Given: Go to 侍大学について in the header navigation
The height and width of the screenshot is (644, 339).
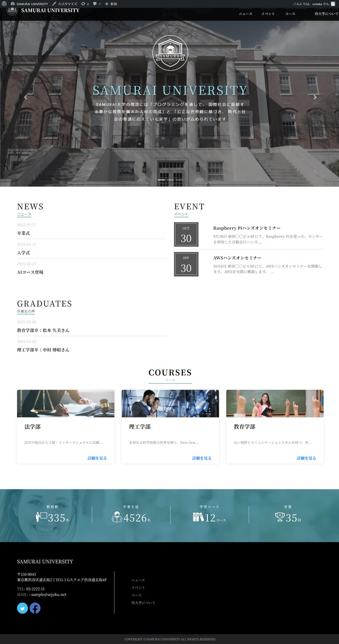Looking at the screenshot, I should click(327, 14).
